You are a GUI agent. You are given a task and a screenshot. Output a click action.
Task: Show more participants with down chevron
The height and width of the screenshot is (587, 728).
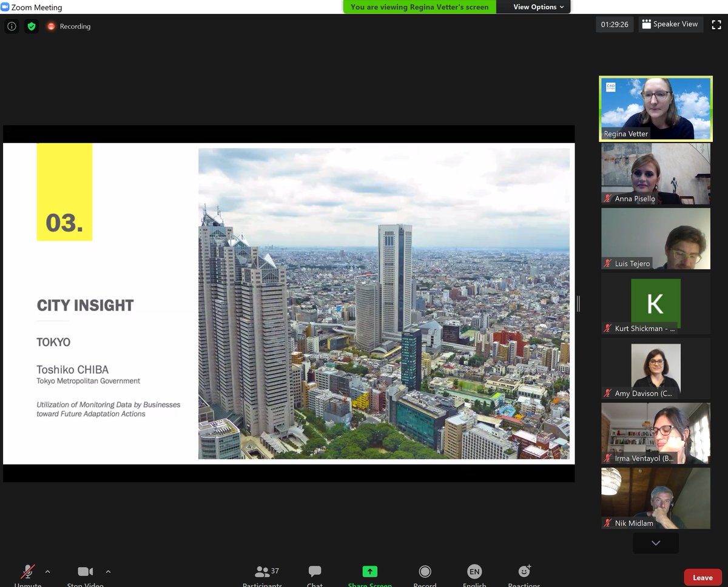[x=656, y=543]
